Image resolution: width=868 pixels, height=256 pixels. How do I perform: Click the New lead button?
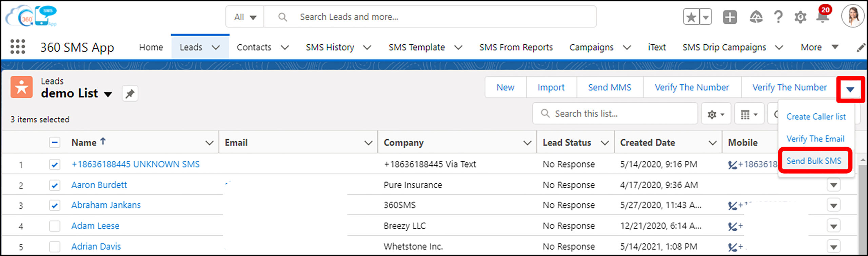click(505, 87)
